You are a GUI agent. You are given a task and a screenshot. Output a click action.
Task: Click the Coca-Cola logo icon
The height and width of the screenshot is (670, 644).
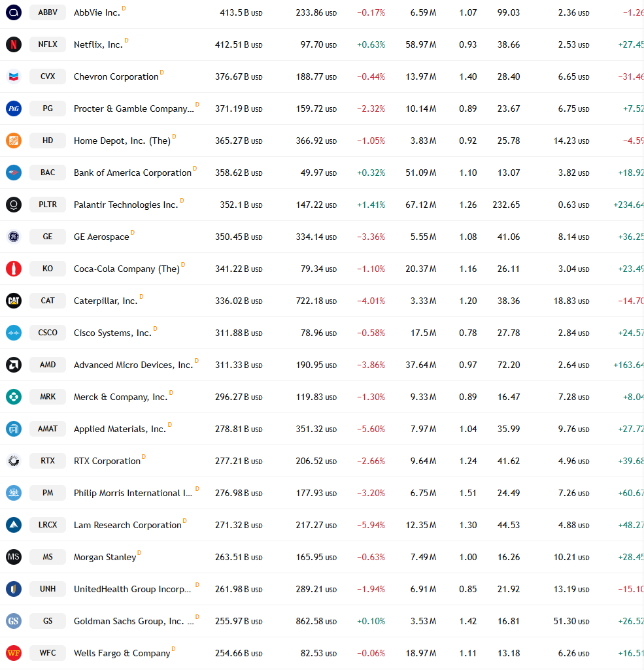coord(14,269)
